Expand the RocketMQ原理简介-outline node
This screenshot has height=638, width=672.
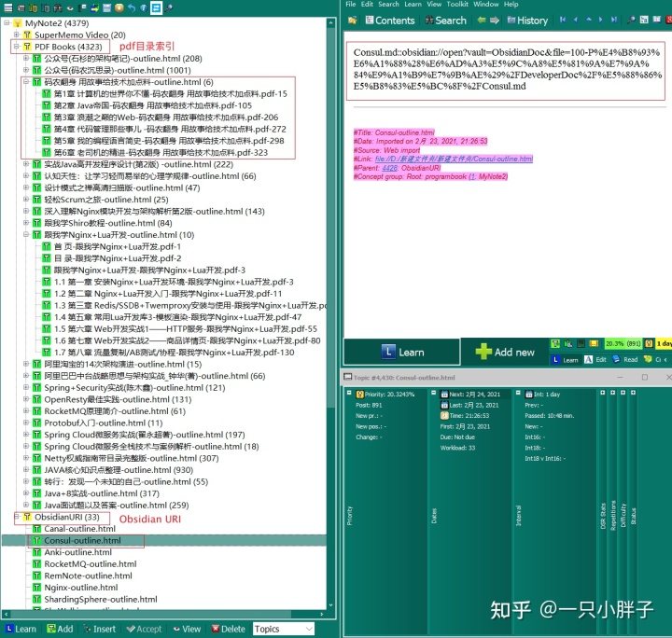click(x=26, y=410)
